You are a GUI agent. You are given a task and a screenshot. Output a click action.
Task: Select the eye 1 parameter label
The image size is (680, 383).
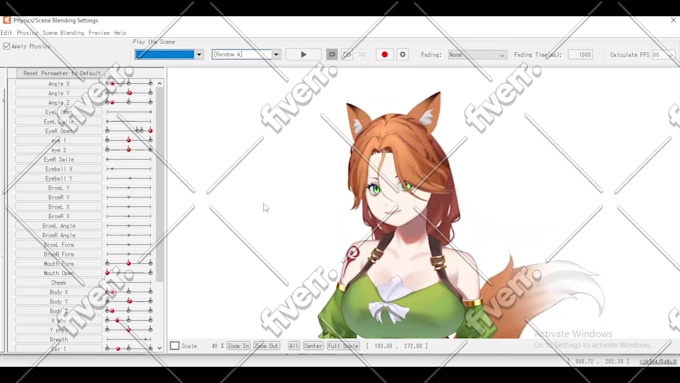tap(59, 141)
